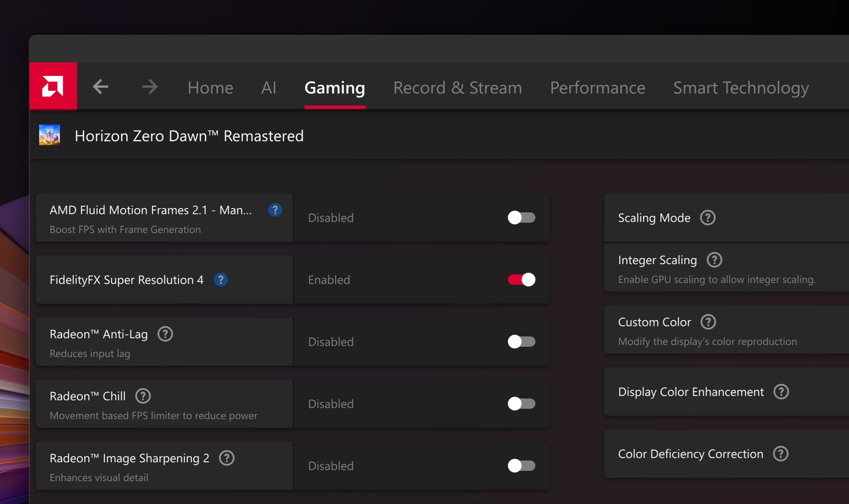Toggle Radeon Anti-Lag on
849x504 pixels.
pos(521,342)
